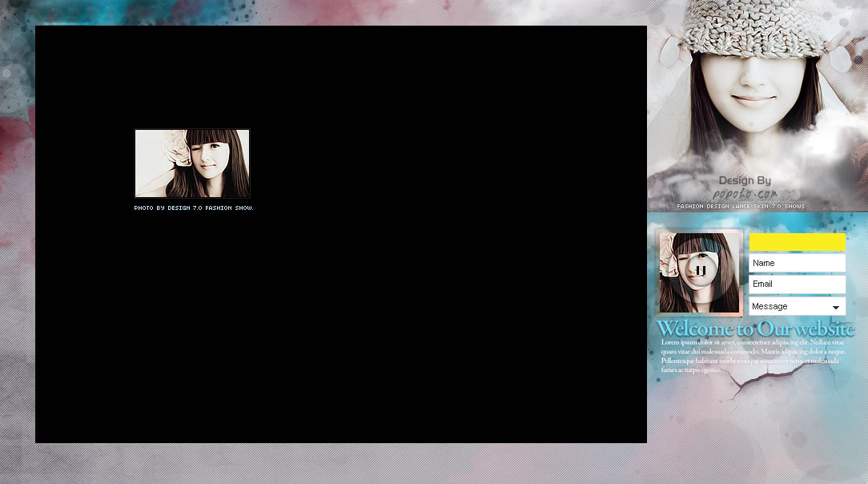The image size is (868, 484).
Task: Click the 'Design By' text in header
Action: (745, 181)
